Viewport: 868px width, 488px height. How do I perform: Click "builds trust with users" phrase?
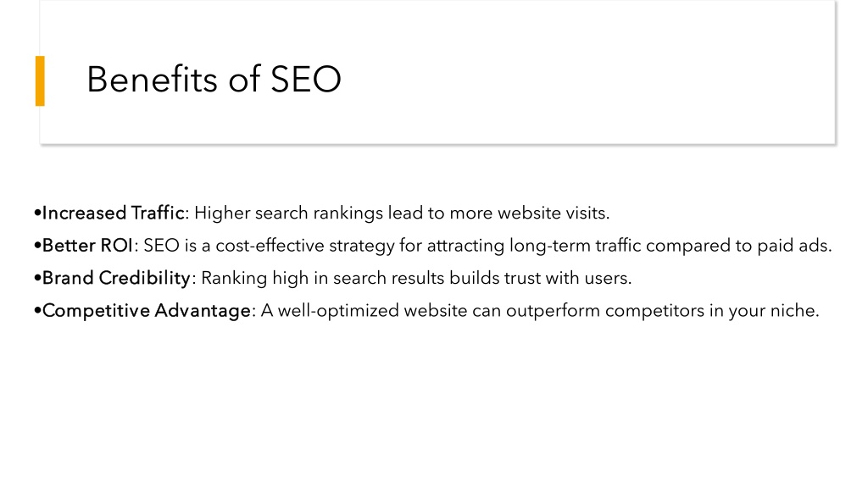coord(538,278)
